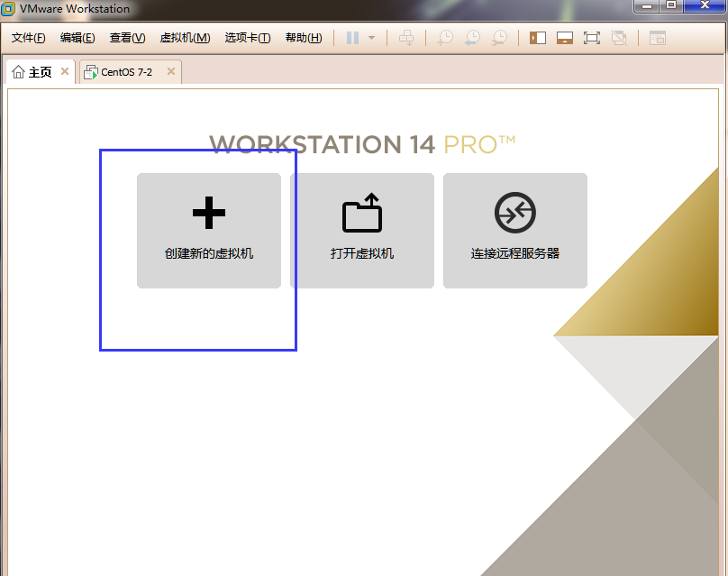Open the Snapshot Manager icon
The height and width of the screenshot is (576, 728).
500,38
